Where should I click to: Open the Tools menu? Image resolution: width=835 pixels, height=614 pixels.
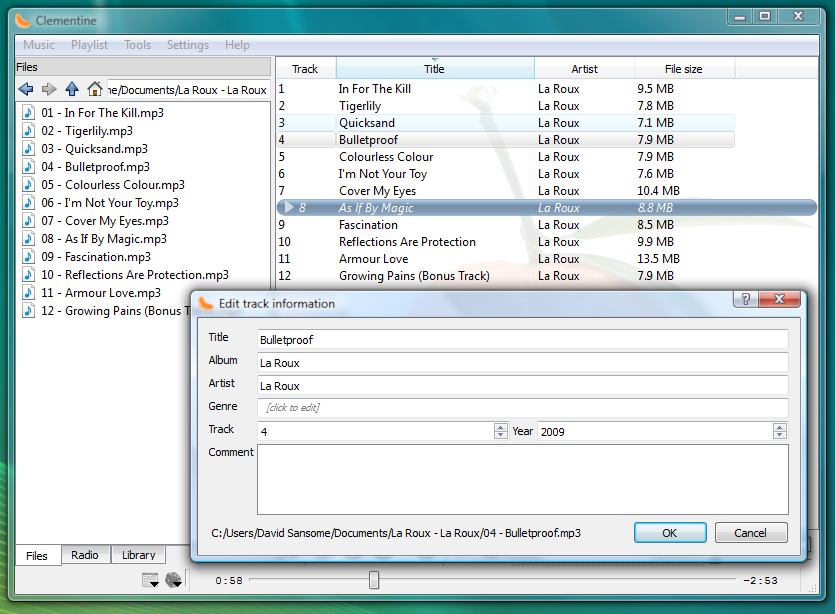coord(137,45)
